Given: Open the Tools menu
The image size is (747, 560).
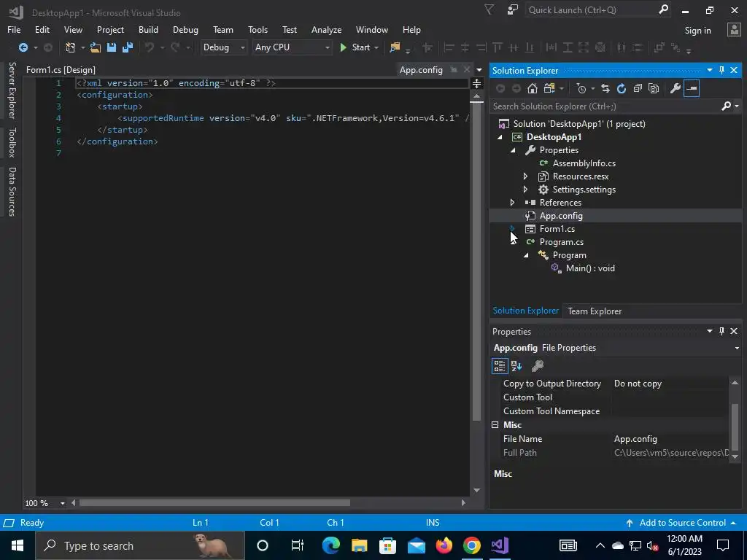Looking at the screenshot, I should pyautogui.click(x=258, y=29).
